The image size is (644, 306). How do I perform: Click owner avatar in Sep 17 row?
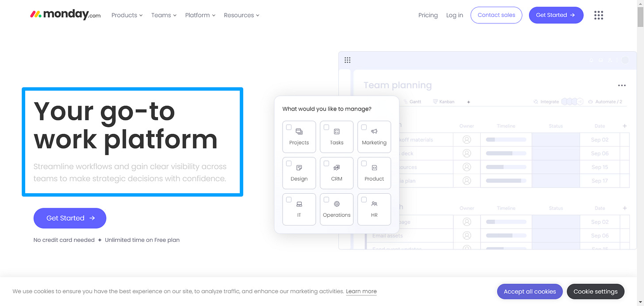point(467,181)
